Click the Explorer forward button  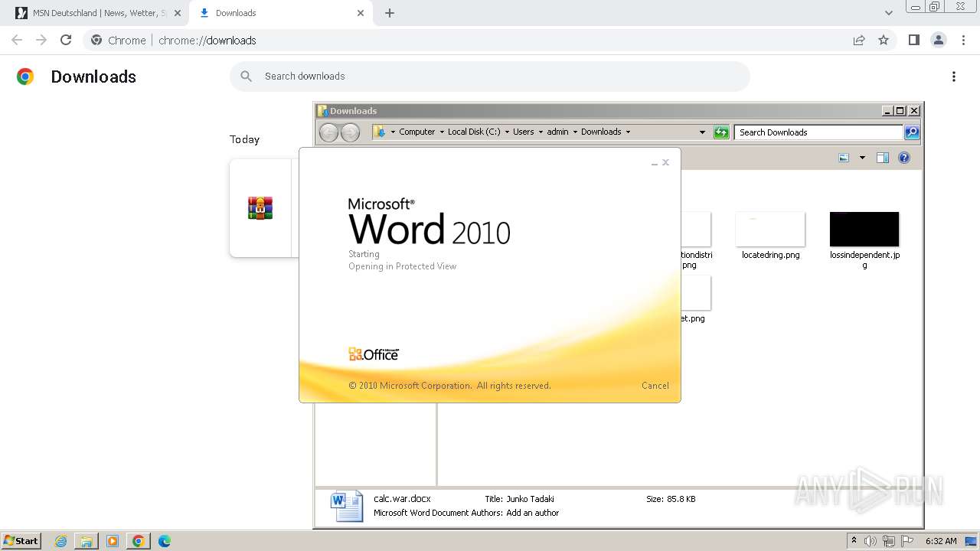[350, 132]
